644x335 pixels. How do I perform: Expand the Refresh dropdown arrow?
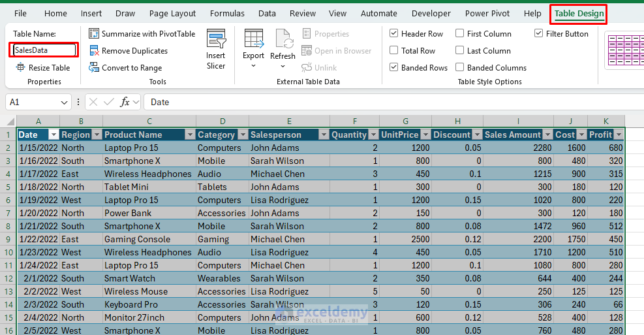coord(283,66)
